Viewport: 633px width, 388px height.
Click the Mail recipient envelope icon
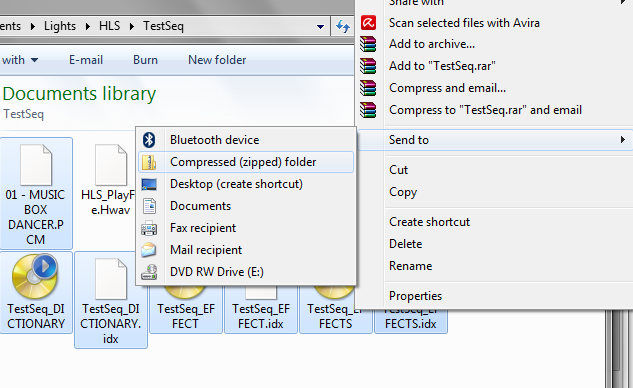click(149, 250)
